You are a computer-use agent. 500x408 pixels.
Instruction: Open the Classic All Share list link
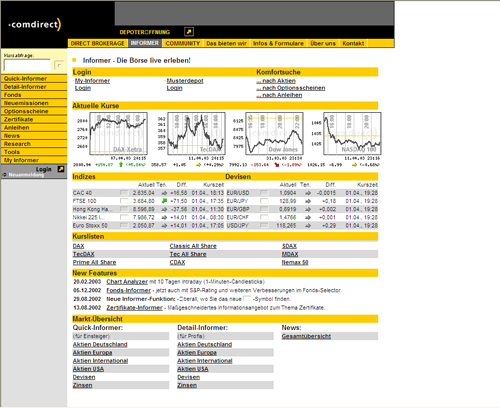[193, 246]
